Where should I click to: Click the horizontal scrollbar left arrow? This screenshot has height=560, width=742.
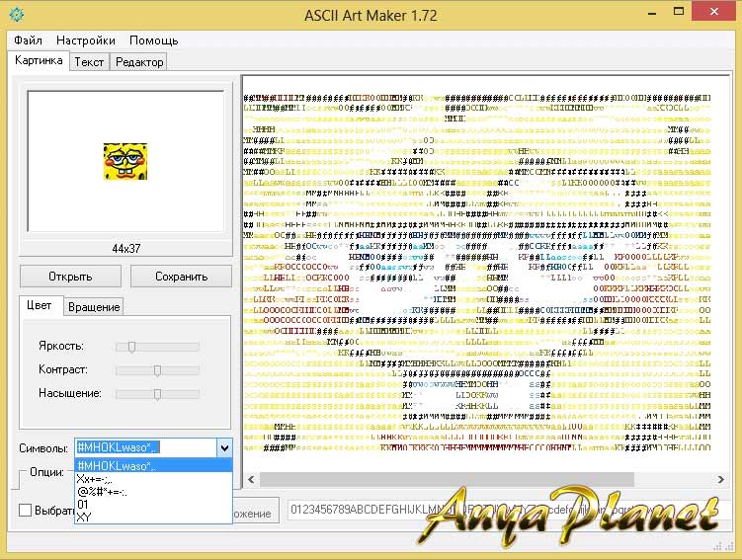coord(251,480)
